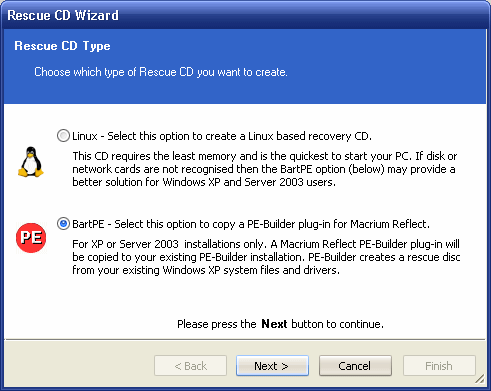Click the resize grip in the dialog corner

click(480, 379)
